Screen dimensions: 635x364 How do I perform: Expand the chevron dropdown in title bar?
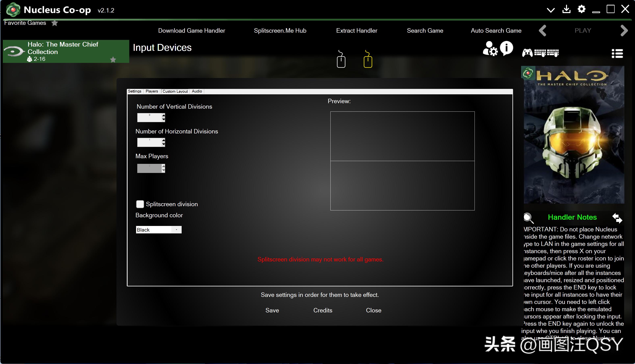click(x=551, y=10)
